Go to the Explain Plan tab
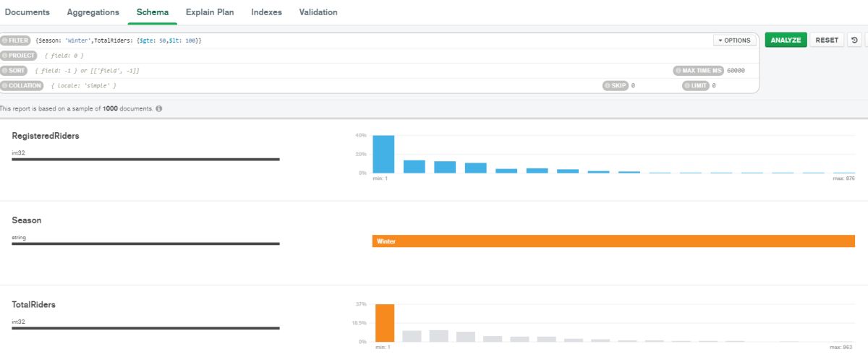 (x=210, y=12)
